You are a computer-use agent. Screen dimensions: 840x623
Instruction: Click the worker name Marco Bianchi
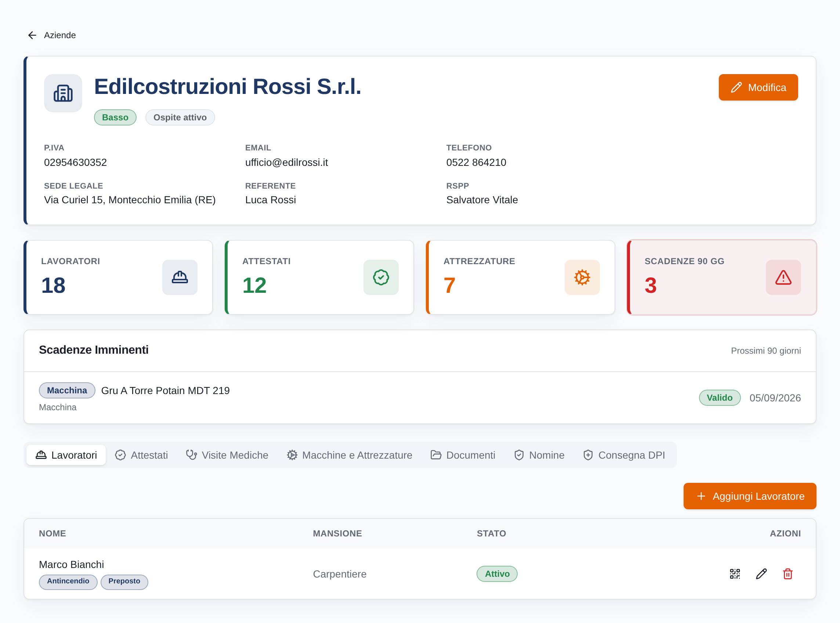coord(71,564)
